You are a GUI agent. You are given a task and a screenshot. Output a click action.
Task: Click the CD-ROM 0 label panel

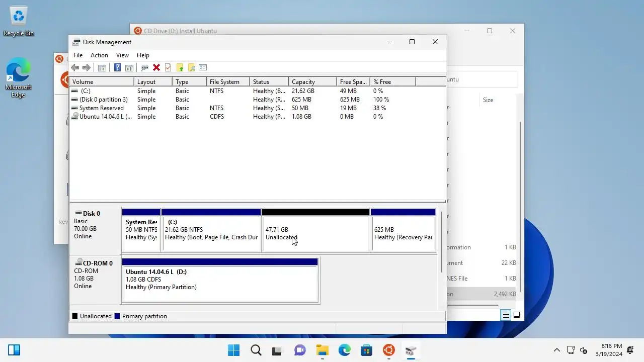point(96,280)
